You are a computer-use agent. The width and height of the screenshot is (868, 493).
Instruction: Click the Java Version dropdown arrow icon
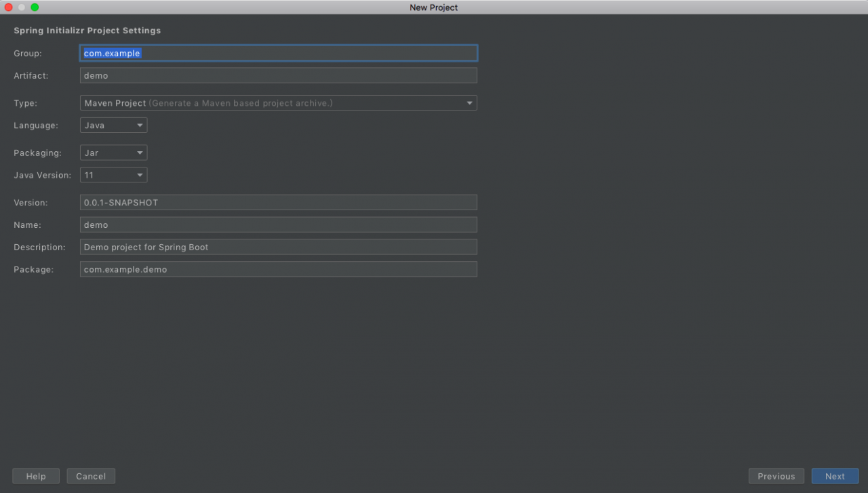(140, 174)
